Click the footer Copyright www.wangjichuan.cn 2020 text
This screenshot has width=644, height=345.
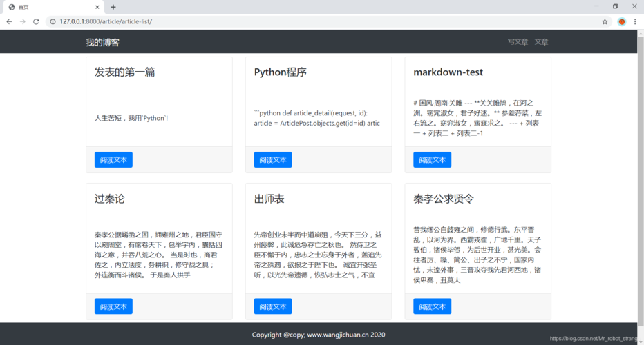pos(319,335)
